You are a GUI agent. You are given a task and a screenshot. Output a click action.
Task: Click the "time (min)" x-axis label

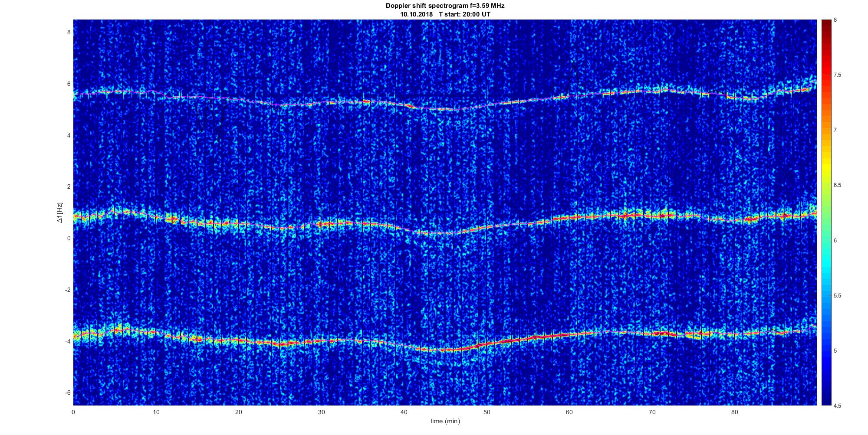coord(445,421)
